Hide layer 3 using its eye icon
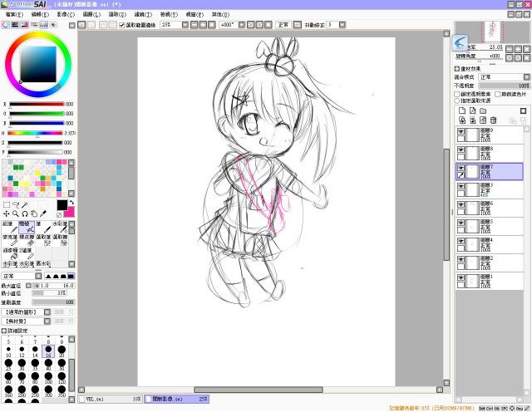This screenshot has width=532, height=412. click(461, 186)
